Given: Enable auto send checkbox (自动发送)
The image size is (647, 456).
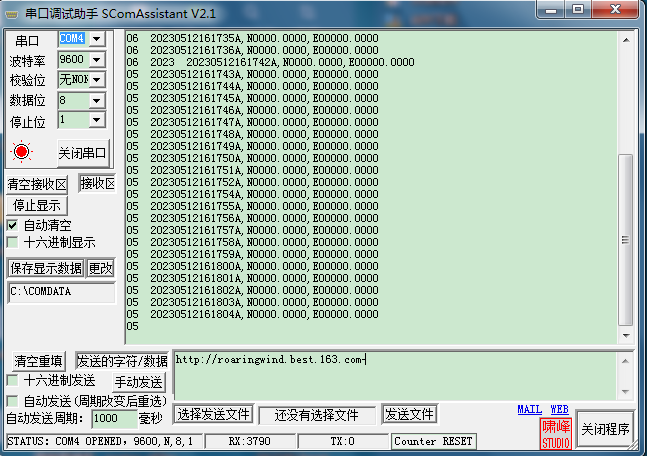Looking at the screenshot, I should (x=13, y=400).
